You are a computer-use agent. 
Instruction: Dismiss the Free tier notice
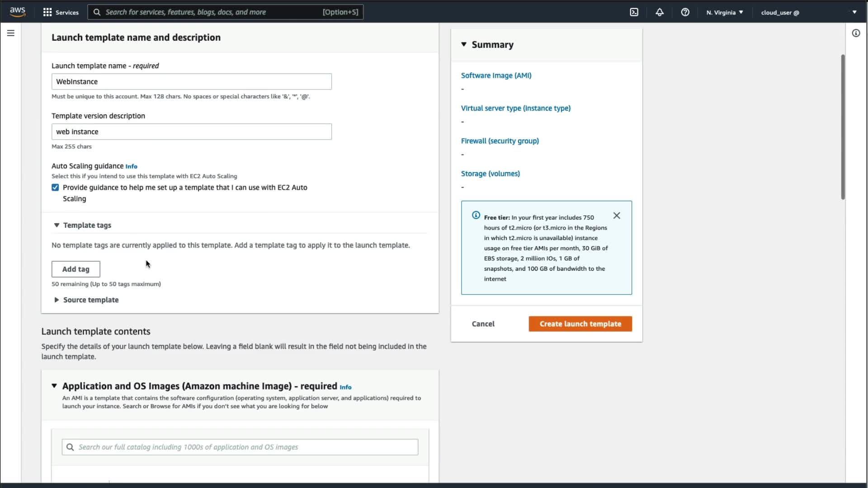pos(617,216)
